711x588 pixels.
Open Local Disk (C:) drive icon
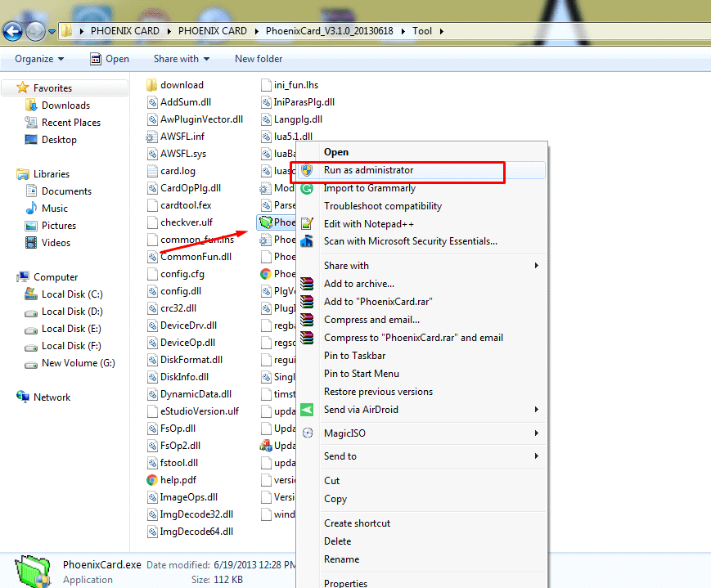[31, 294]
